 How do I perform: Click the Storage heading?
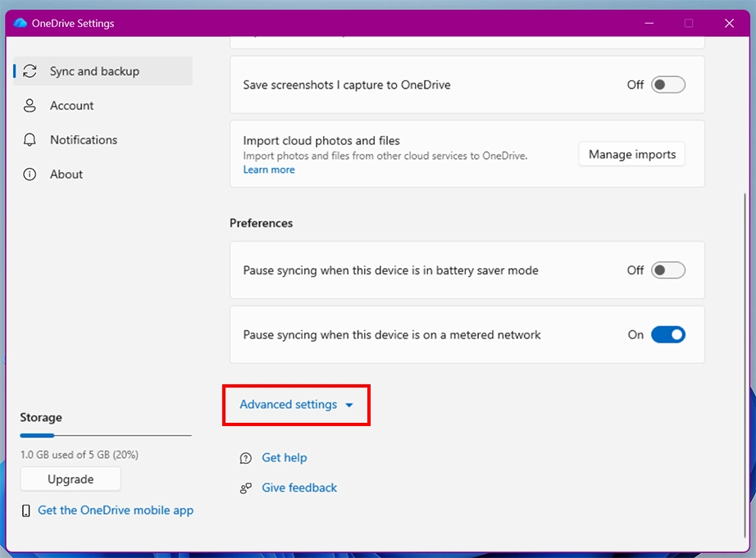click(41, 417)
